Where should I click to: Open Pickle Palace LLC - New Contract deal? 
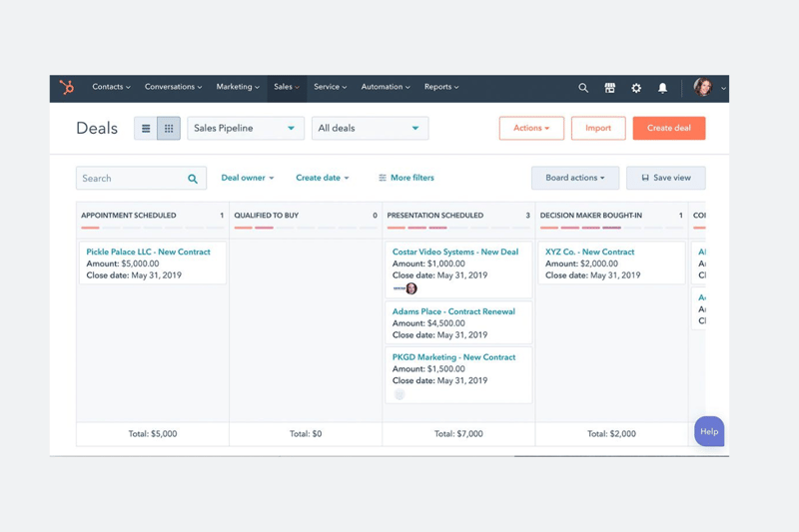tap(148, 252)
